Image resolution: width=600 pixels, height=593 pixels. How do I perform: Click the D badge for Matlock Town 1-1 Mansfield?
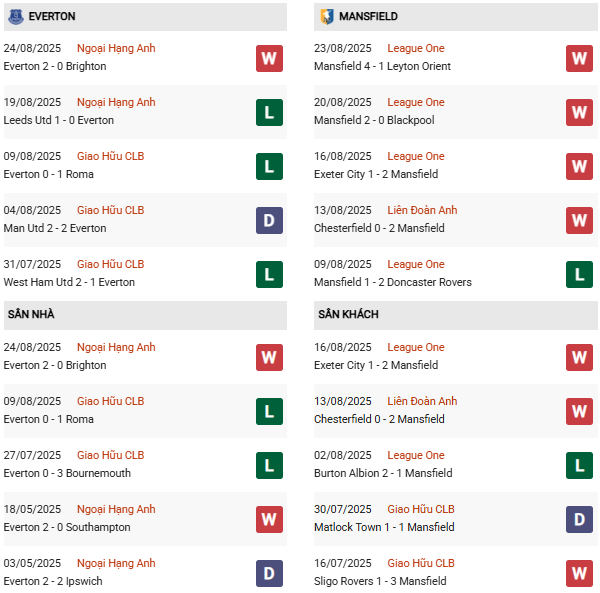tap(580, 519)
